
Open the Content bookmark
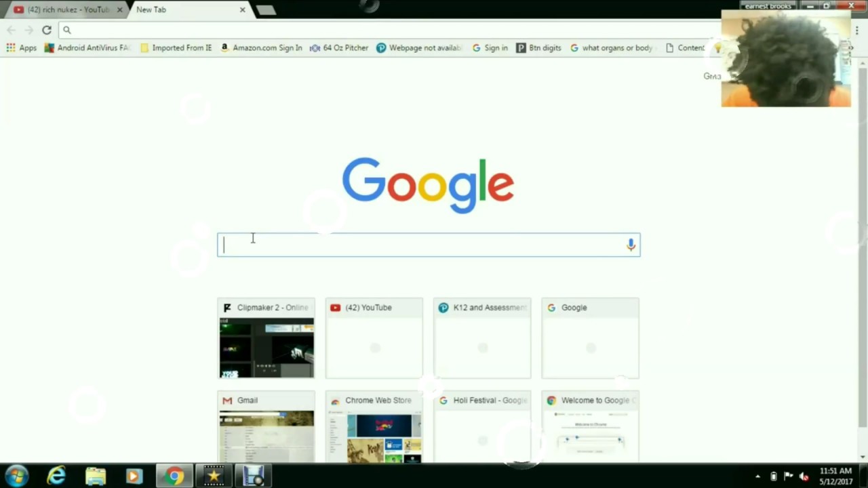(685, 47)
